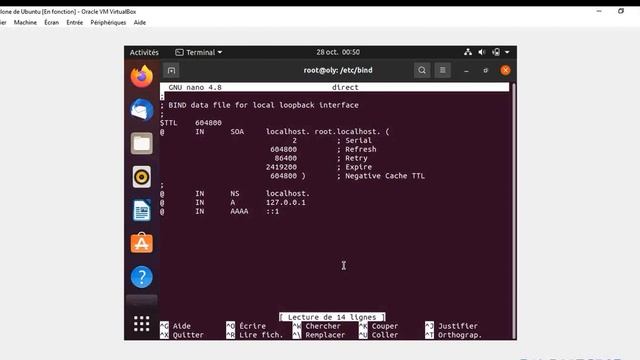This screenshot has height=360, width=640.
Task: Click the ^O Écrire shortcut label
Action: [x=246, y=326]
